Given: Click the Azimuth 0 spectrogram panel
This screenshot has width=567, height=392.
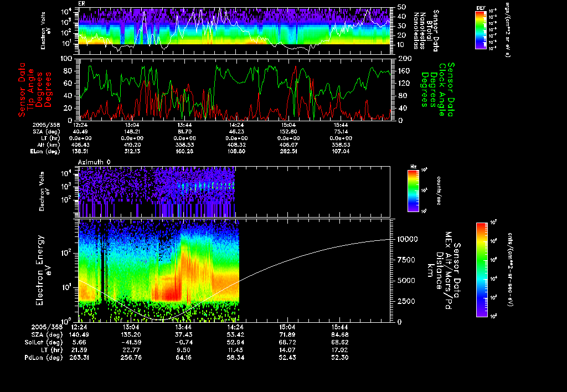Looking at the screenshot, I should click(234, 192).
